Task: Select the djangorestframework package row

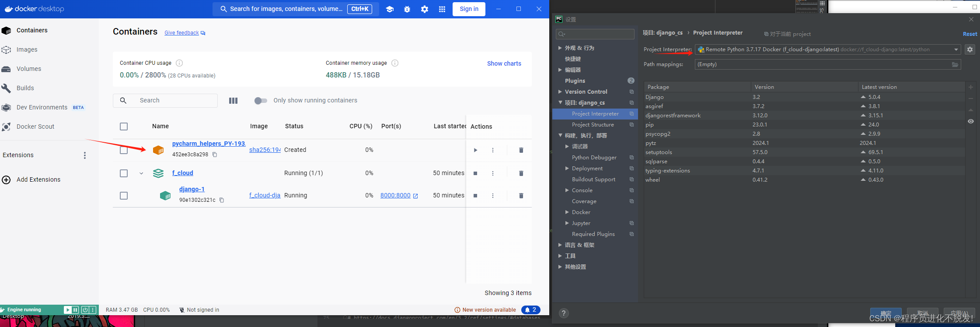Action: [x=804, y=116]
